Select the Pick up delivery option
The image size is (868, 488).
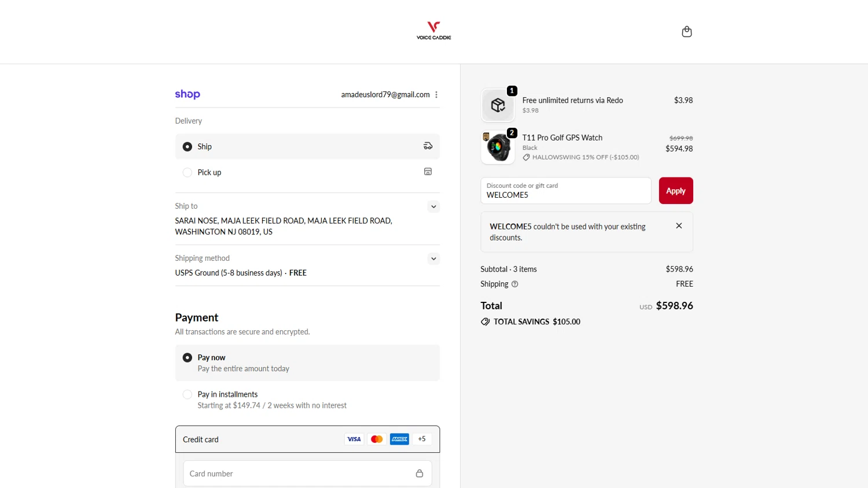pos(307,172)
